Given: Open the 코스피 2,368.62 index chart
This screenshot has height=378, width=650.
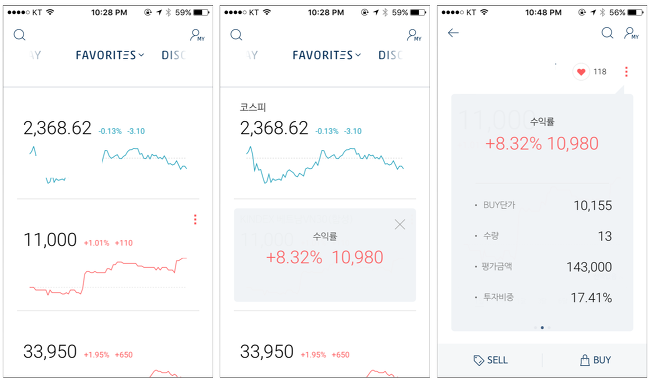Looking at the screenshot, I should [x=325, y=143].
